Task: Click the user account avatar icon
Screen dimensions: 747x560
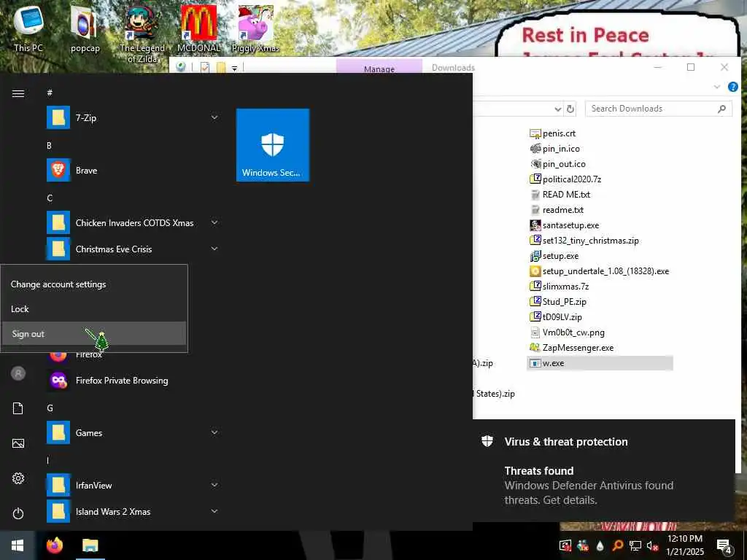Action: coord(18,373)
